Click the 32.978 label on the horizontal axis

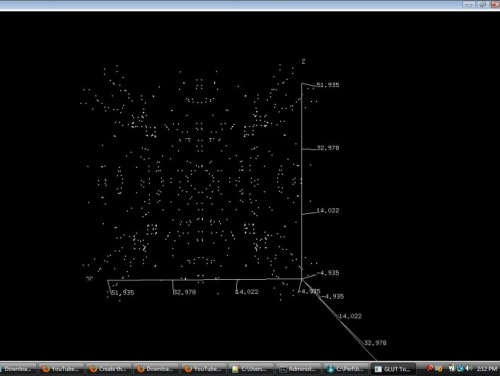(185, 292)
